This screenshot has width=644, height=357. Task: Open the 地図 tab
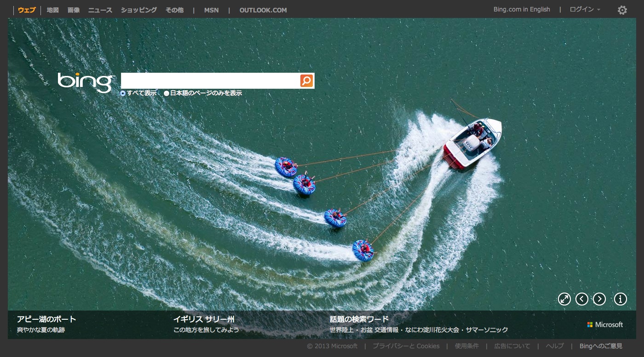[x=53, y=10]
